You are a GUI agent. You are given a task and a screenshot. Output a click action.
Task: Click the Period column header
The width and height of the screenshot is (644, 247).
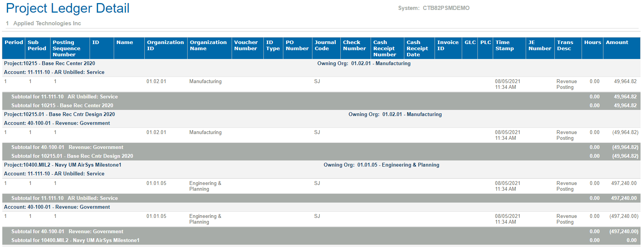(x=14, y=43)
